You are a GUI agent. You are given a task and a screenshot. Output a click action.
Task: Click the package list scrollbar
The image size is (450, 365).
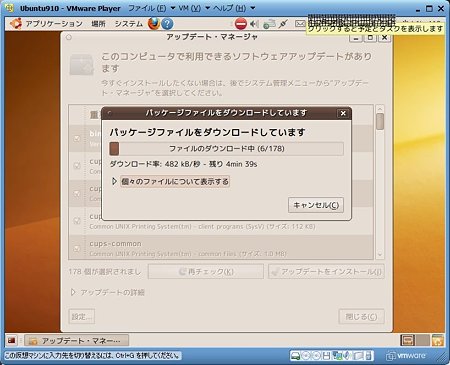[380, 182]
